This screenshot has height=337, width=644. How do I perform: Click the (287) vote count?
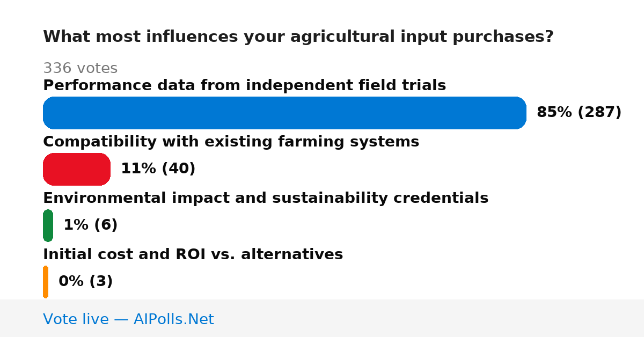tap(599, 112)
